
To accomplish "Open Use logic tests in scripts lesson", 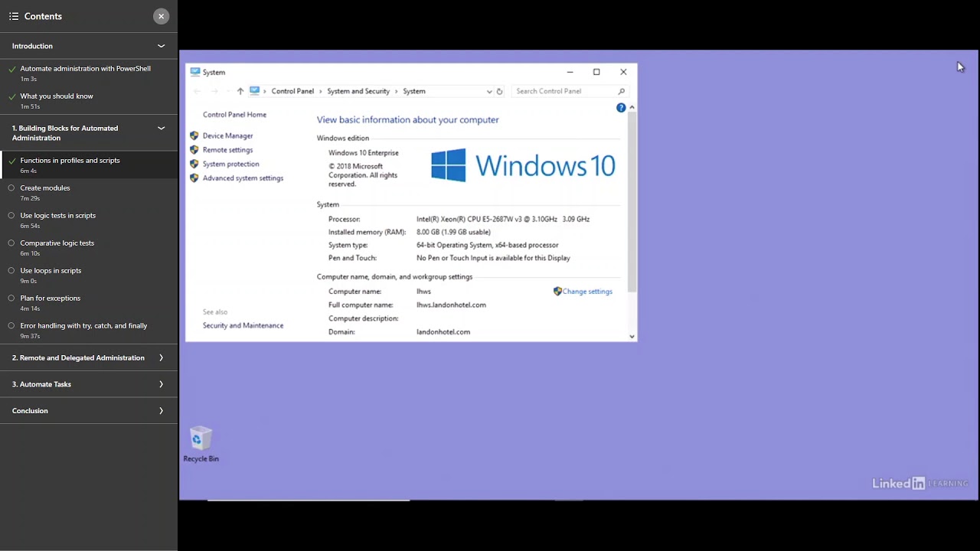I will point(89,220).
